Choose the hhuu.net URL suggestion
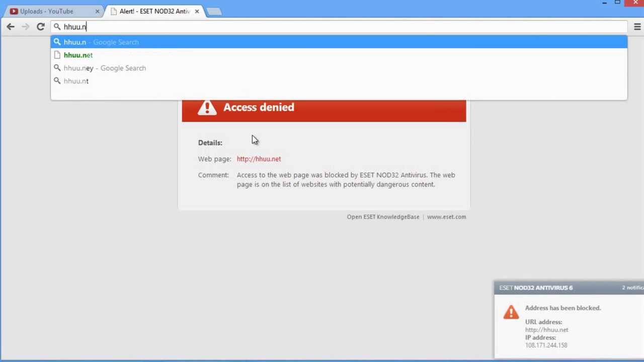Viewport: 644px width, 362px height. tap(339, 55)
